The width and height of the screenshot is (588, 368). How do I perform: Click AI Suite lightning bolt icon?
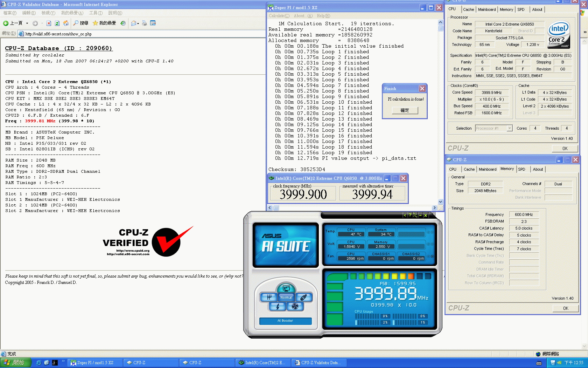278,307
